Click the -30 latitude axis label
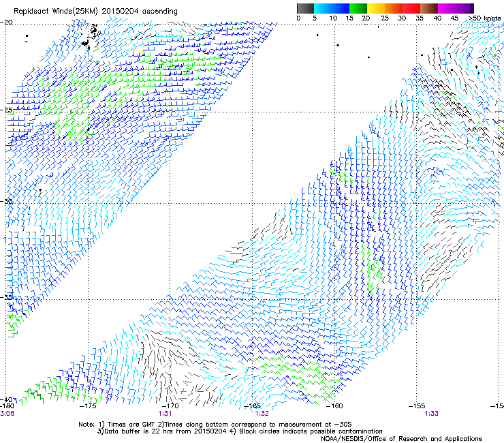 [6, 201]
